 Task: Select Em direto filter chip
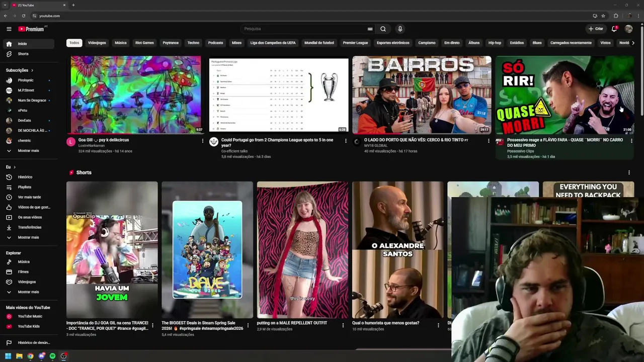coord(452,43)
